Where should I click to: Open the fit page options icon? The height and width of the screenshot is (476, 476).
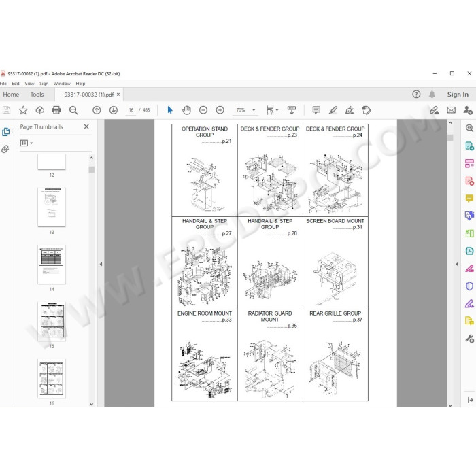pyautogui.click(x=272, y=110)
